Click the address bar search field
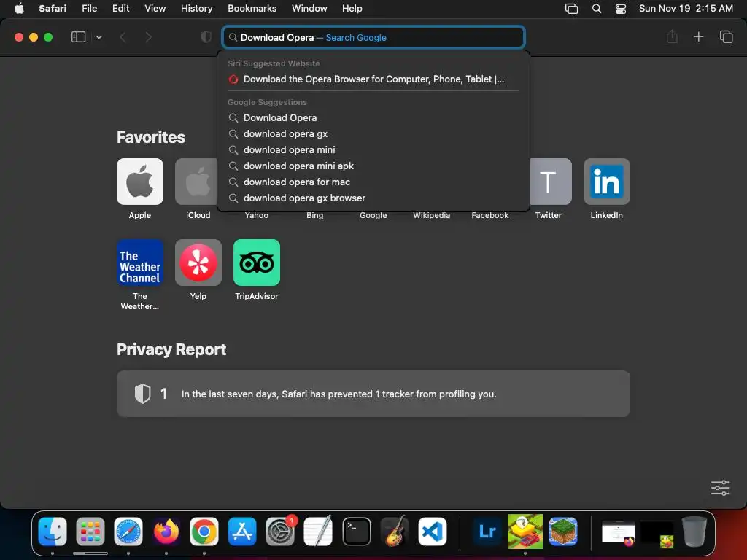The height and width of the screenshot is (560, 747). pos(373,37)
